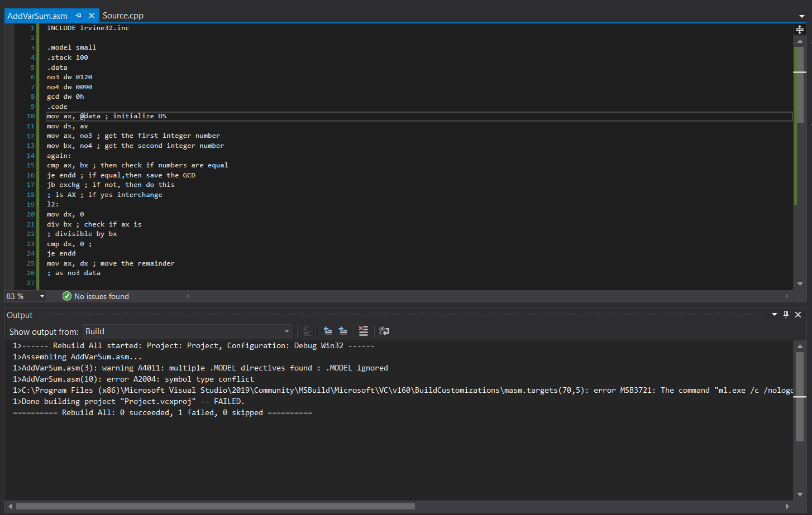The width and height of the screenshot is (812, 515).
Task: Click the jb exchg line
Action: pos(111,185)
